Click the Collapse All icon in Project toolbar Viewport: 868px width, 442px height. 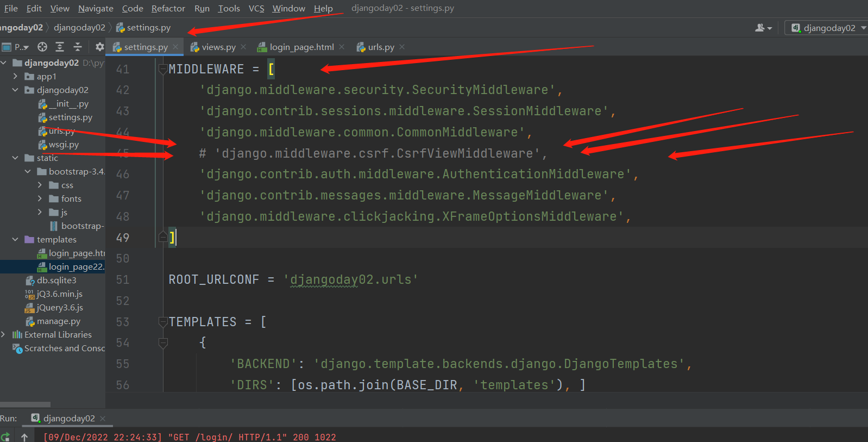pyautogui.click(x=78, y=47)
